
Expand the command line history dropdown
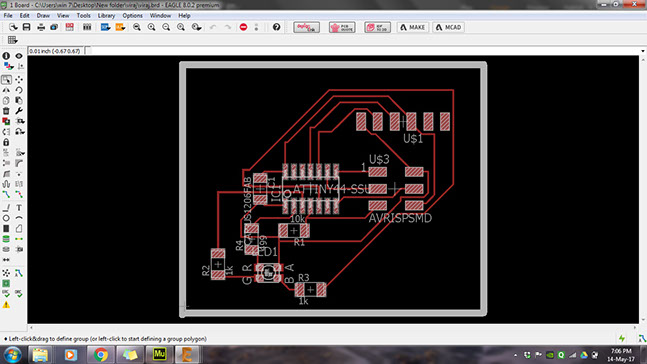[x=642, y=51]
